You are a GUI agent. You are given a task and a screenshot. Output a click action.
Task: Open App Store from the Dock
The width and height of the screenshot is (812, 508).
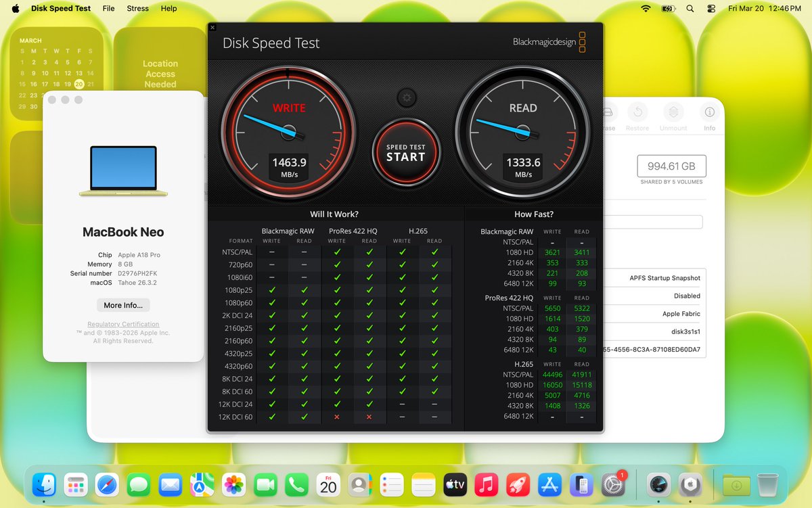(x=549, y=485)
